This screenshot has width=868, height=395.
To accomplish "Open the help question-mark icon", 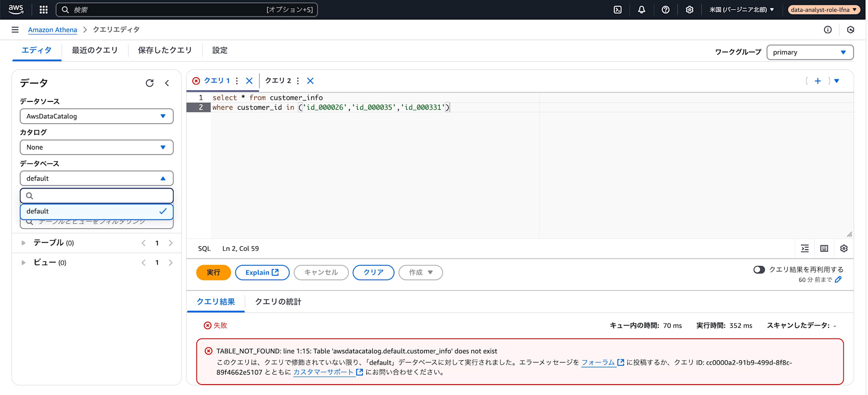I will pos(665,10).
